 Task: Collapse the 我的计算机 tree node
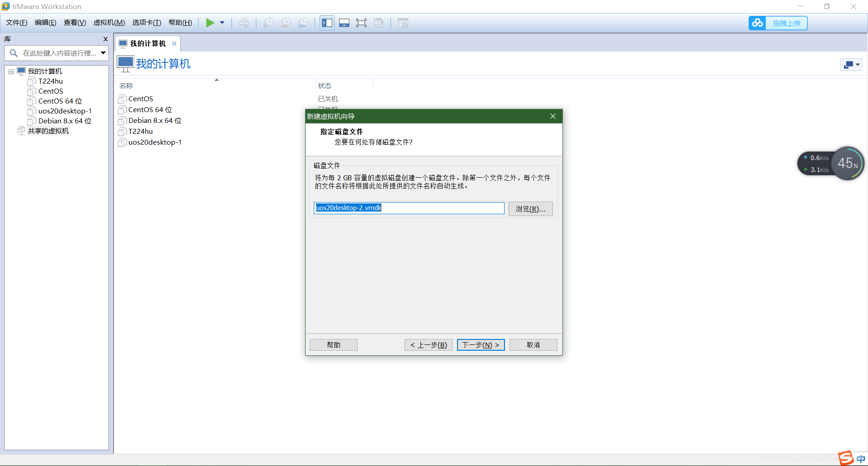10,71
